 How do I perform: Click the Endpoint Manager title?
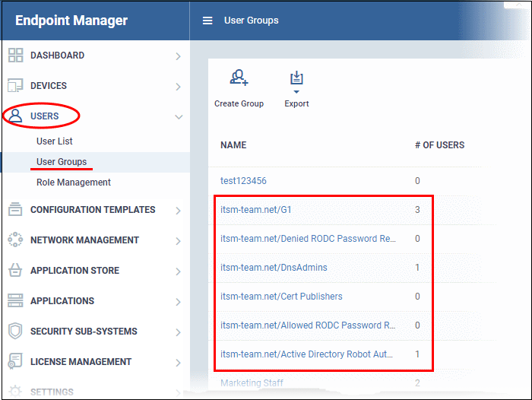[71, 21]
